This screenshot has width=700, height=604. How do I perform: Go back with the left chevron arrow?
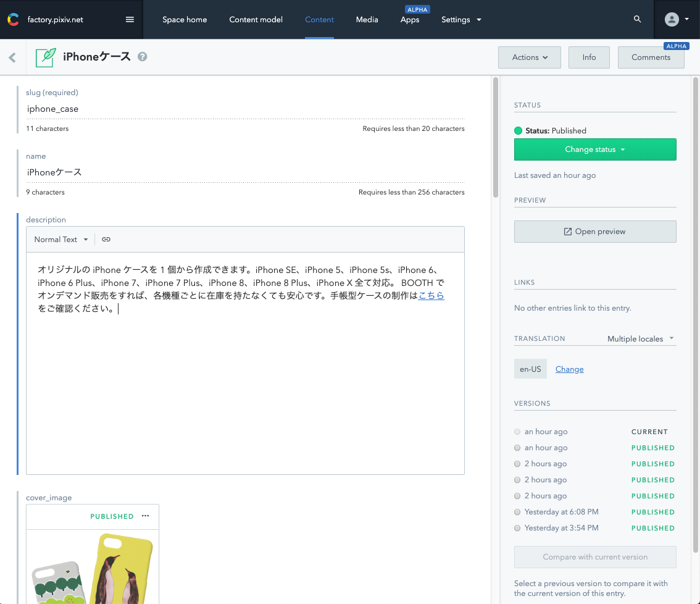[x=12, y=57]
